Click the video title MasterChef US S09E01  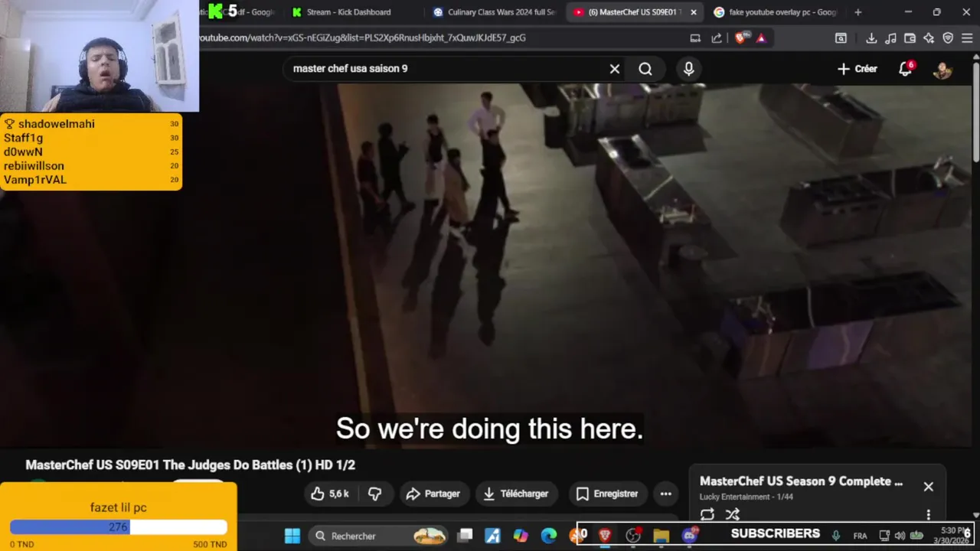coord(190,465)
